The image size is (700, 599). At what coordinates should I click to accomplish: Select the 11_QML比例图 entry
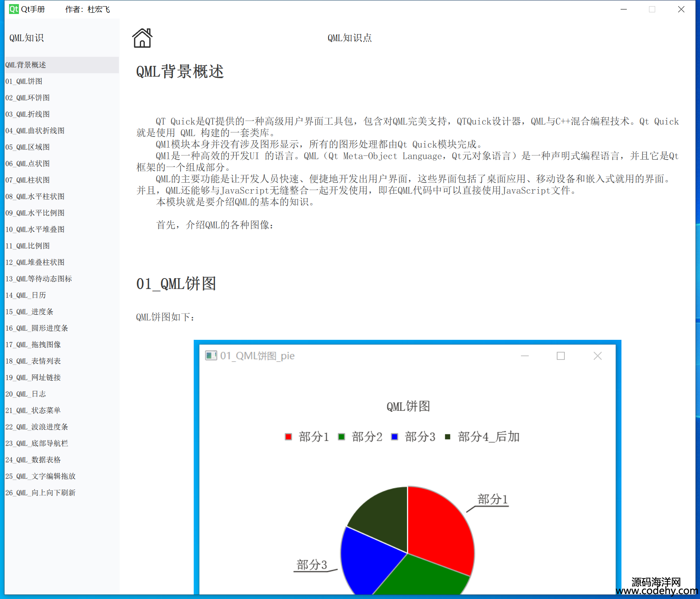62,246
